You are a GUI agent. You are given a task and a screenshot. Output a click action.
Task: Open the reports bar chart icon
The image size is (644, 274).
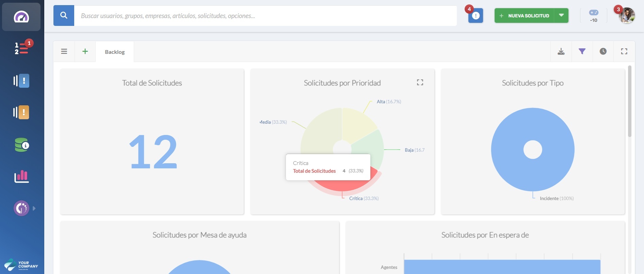(21, 177)
